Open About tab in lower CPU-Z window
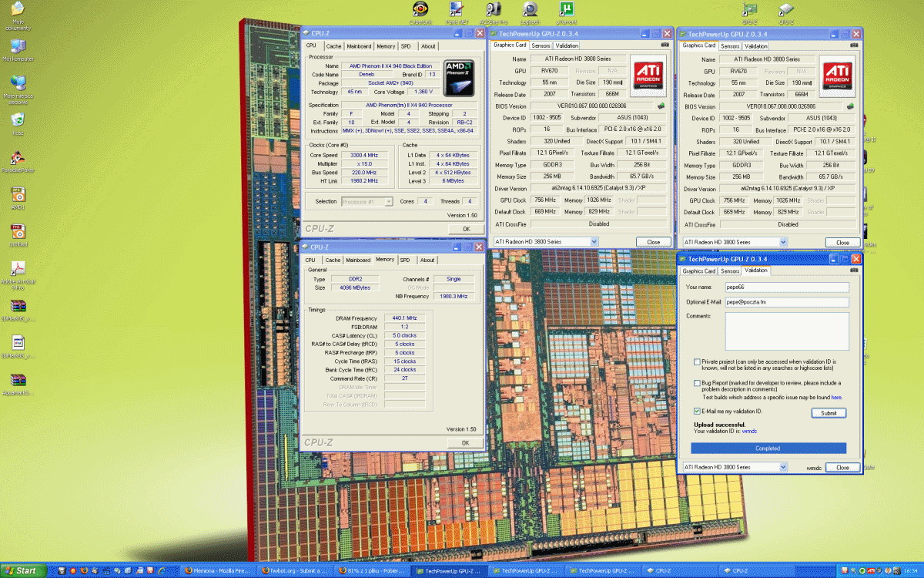Image resolution: width=924 pixels, height=578 pixels. [427, 260]
